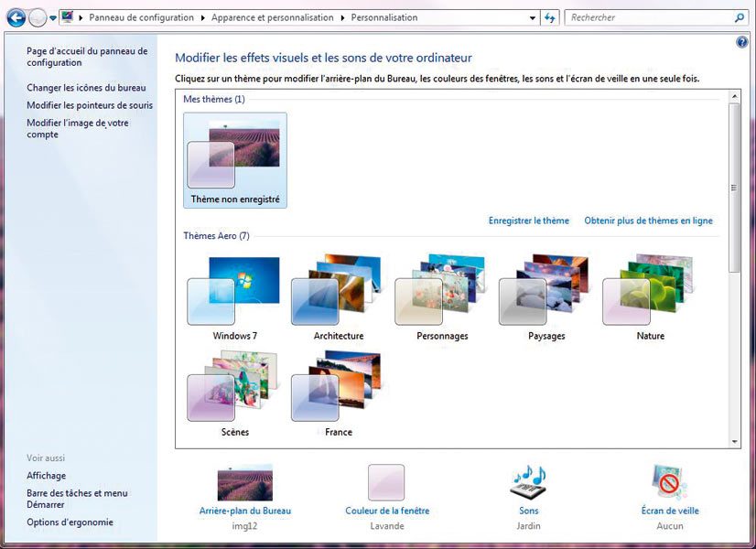Open the recent pages dropdown arrow

53,18
